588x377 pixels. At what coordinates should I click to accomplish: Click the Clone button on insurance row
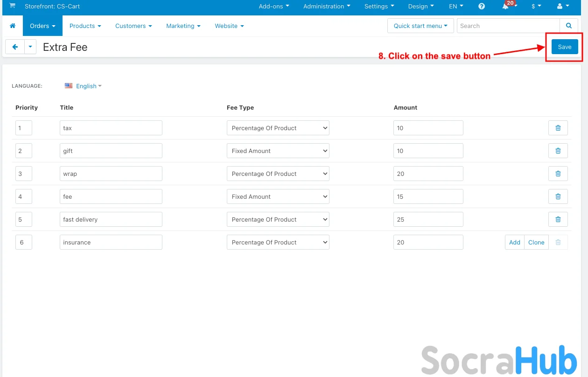pos(536,243)
